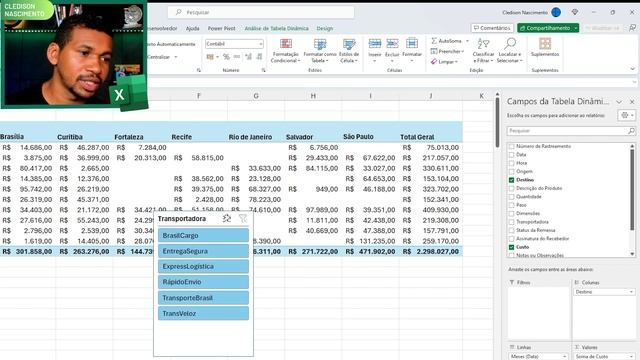
Task: Decrease decimal places
Action: coord(259,57)
